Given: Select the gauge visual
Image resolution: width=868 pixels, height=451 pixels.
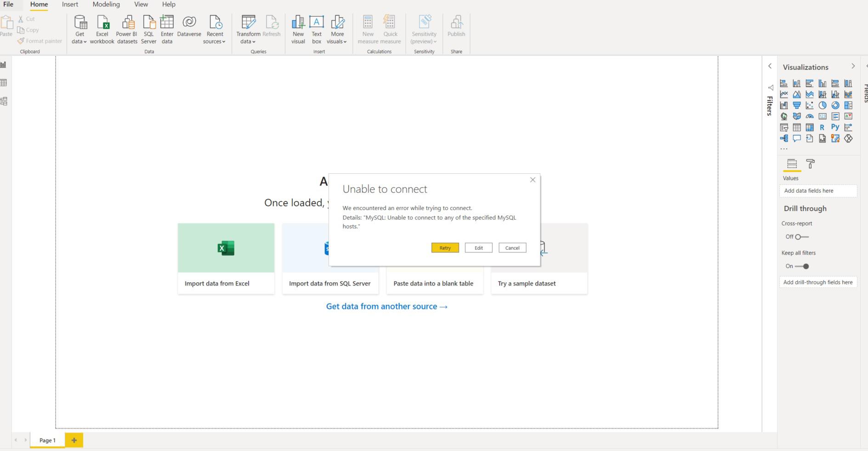Looking at the screenshot, I should click(x=810, y=116).
